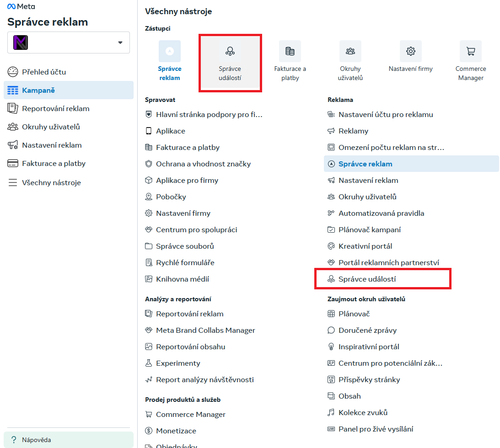Open the Správce událostí shortcut tile
The height and width of the screenshot is (448, 500).
(230, 63)
